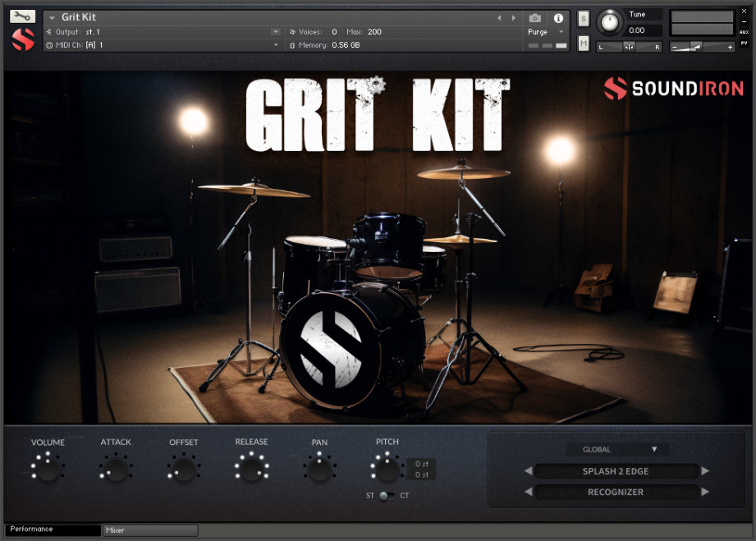Close the instrument with the X button
The height and width of the screenshot is (541, 756).
click(x=744, y=11)
